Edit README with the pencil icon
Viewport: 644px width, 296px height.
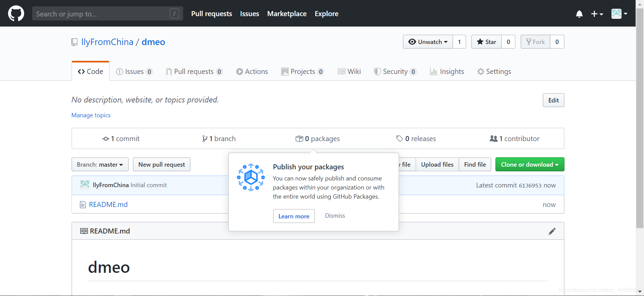coord(552,231)
